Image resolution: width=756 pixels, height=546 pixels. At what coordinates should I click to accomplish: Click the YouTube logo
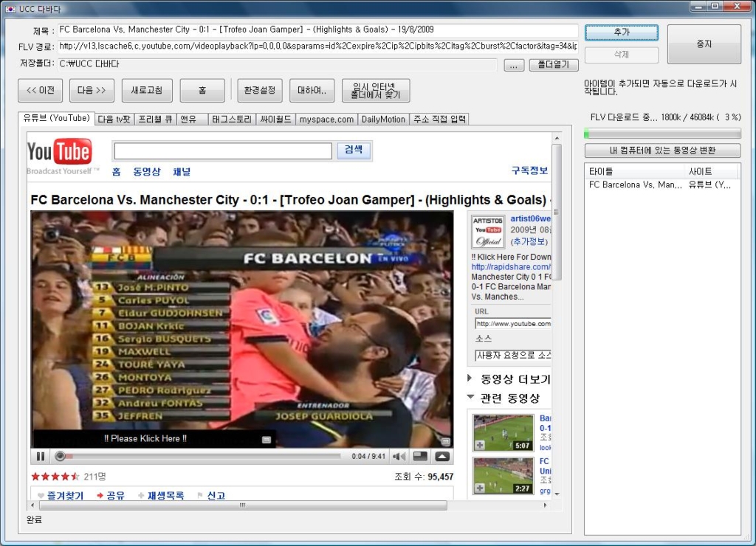[59, 152]
